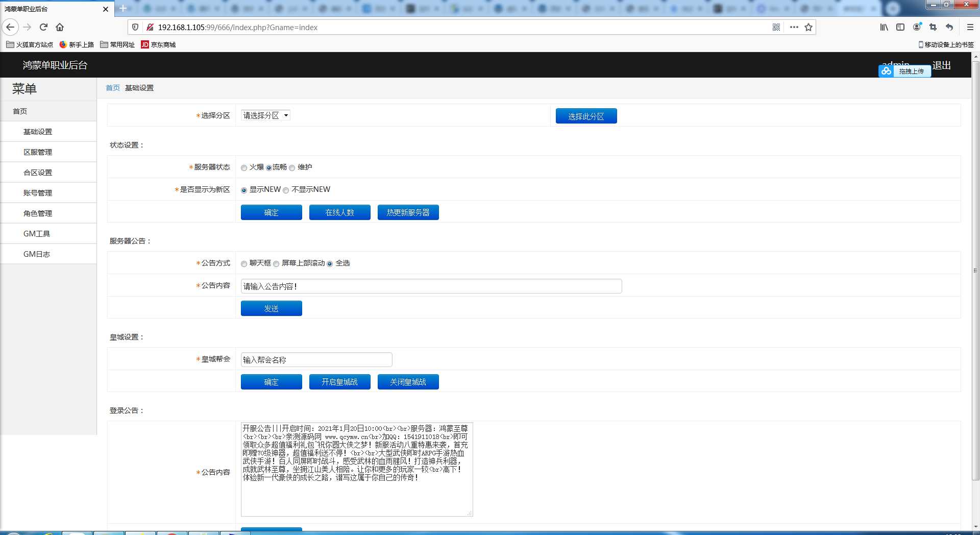
Task: Click the 热更新服务器 button
Action: pos(408,212)
